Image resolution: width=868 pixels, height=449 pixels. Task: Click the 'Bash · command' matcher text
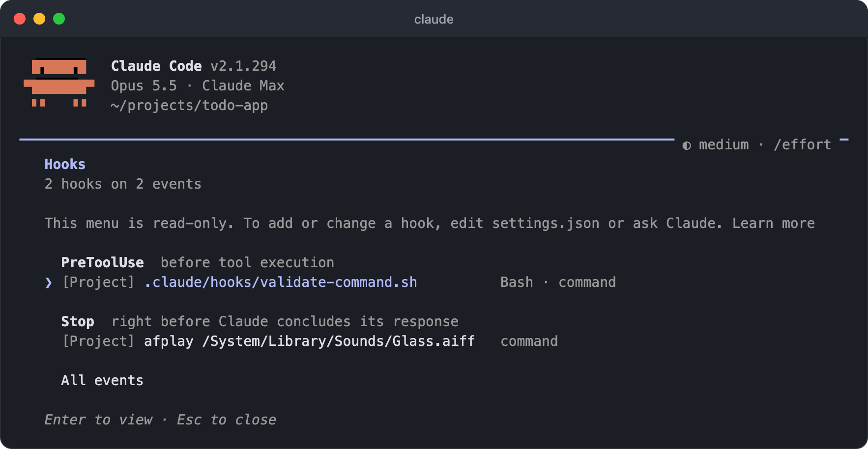[558, 282]
